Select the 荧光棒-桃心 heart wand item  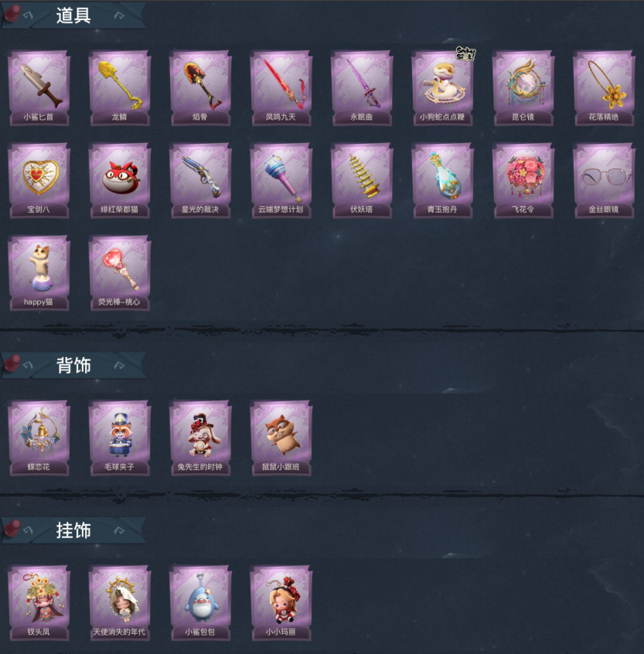[x=119, y=273]
